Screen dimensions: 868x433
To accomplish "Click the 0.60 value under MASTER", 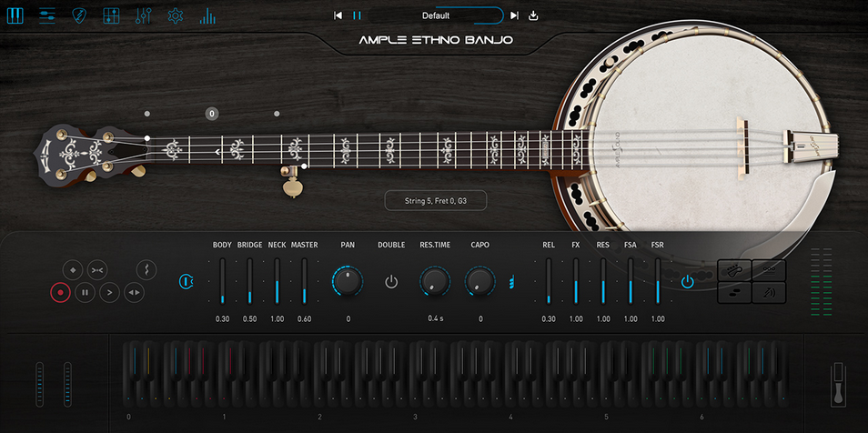I will pyautogui.click(x=304, y=319).
